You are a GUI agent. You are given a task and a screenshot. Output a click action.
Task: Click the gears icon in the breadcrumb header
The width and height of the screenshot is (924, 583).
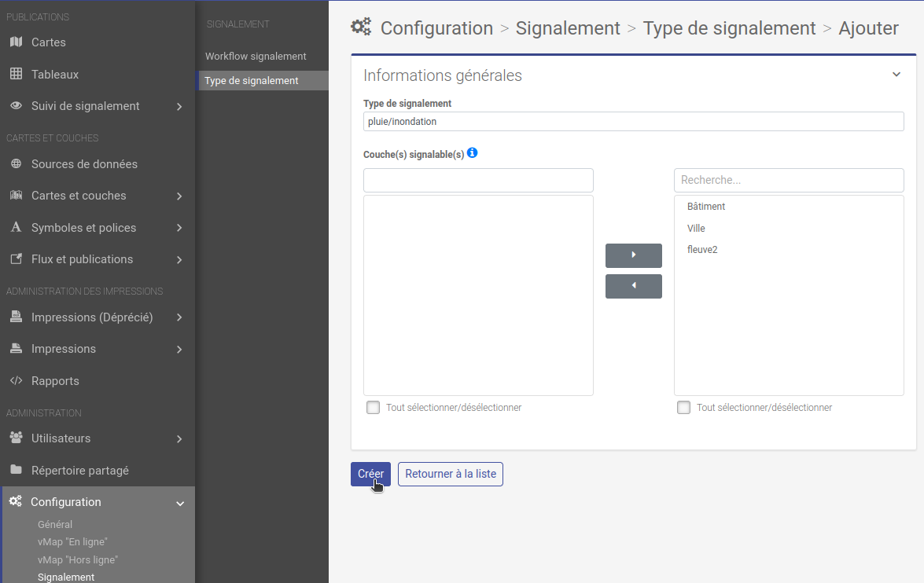[x=360, y=26]
